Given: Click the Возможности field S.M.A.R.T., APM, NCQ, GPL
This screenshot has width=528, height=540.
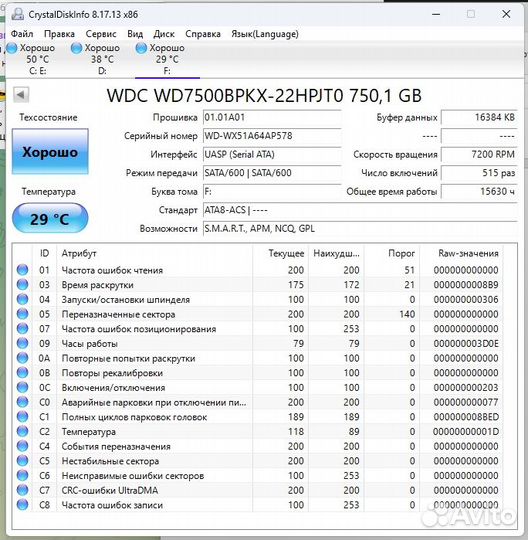Looking at the screenshot, I should [360, 229].
